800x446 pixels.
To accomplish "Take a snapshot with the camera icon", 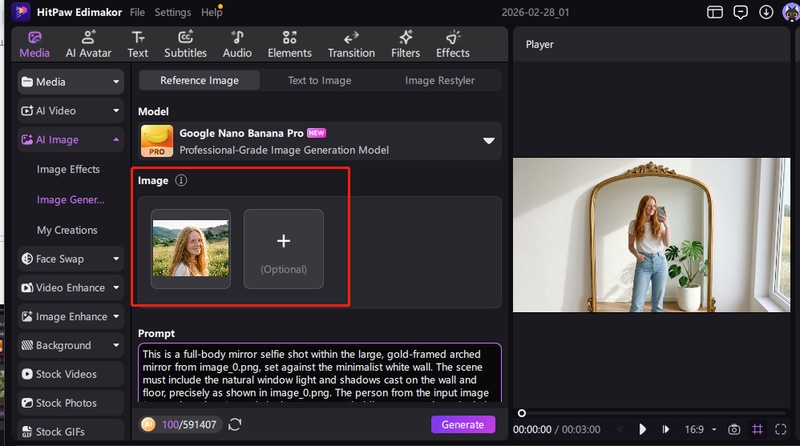I will pyautogui.click(x=734, y=429).
